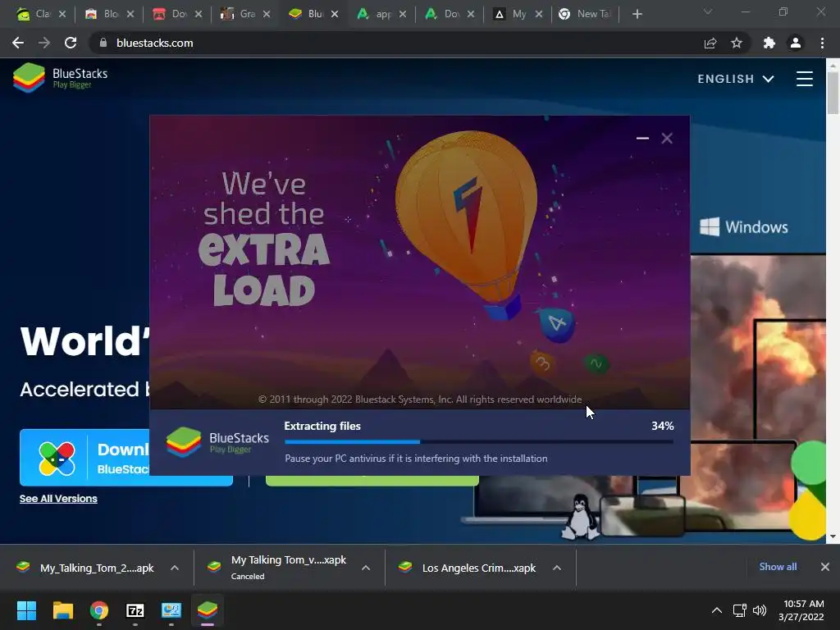
Task: Open the volume tray icon
Action: coord(760,610)
